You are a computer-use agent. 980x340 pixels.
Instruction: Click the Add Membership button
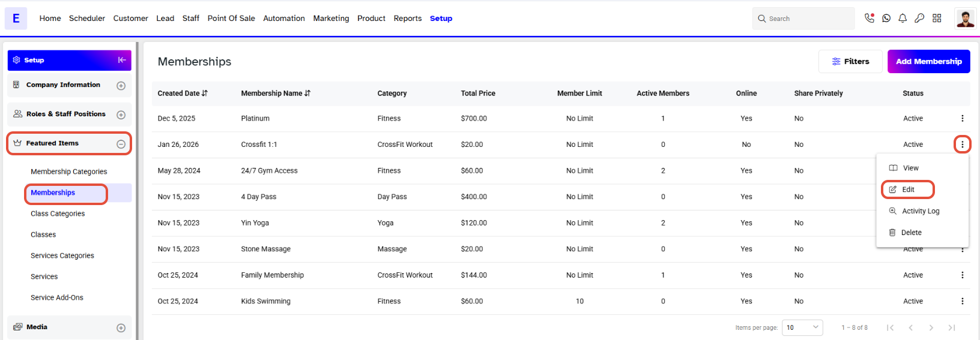coord(928,61)
